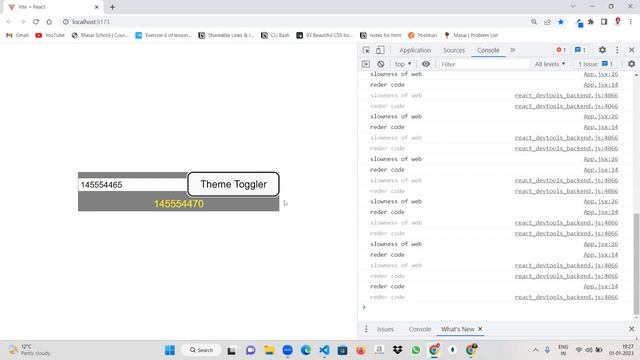
Task: Click the console Filter field
Action: pyautogui.click(x=484, y=64)
